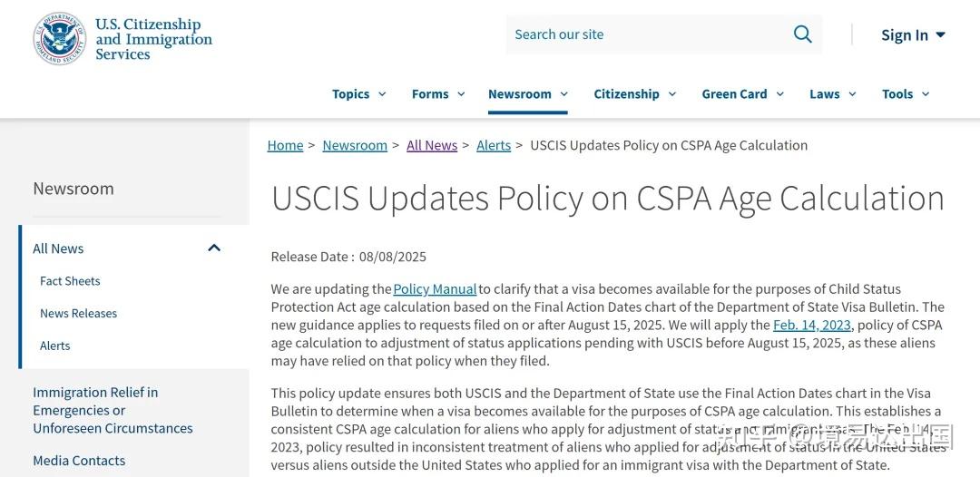Expand the Forms menu

pos(438,94)
